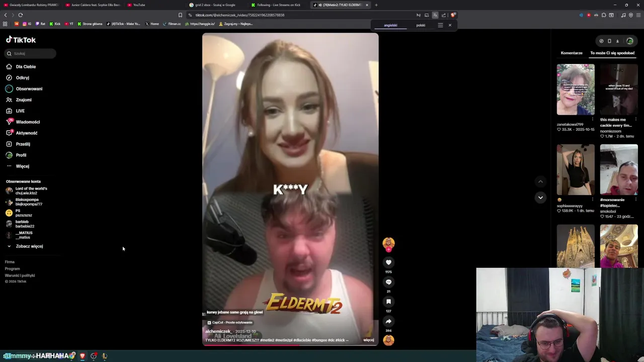The height and width of the screenshot is (362, 644).
Task: Go back in browser history
Action: click(6, 15)
